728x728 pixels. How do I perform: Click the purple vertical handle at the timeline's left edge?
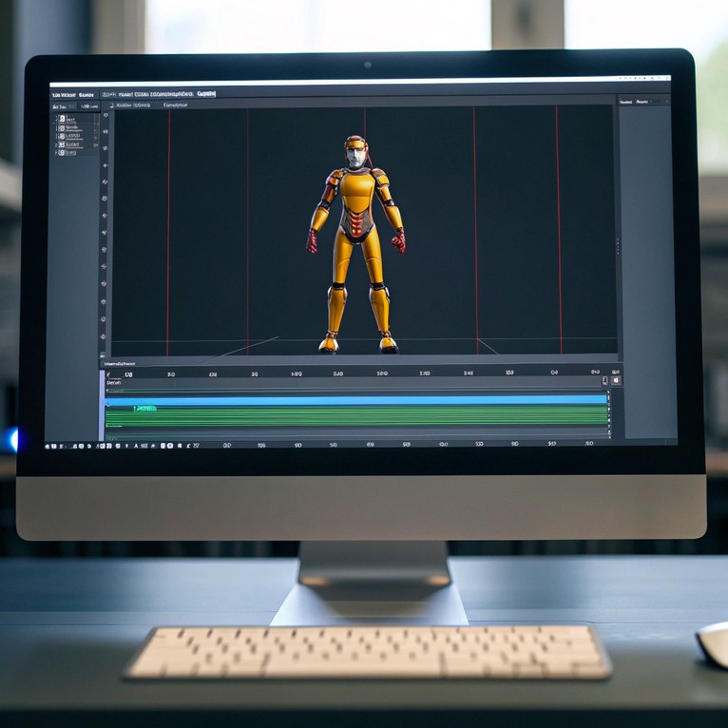pyautogui.click(x=102, y=405)
